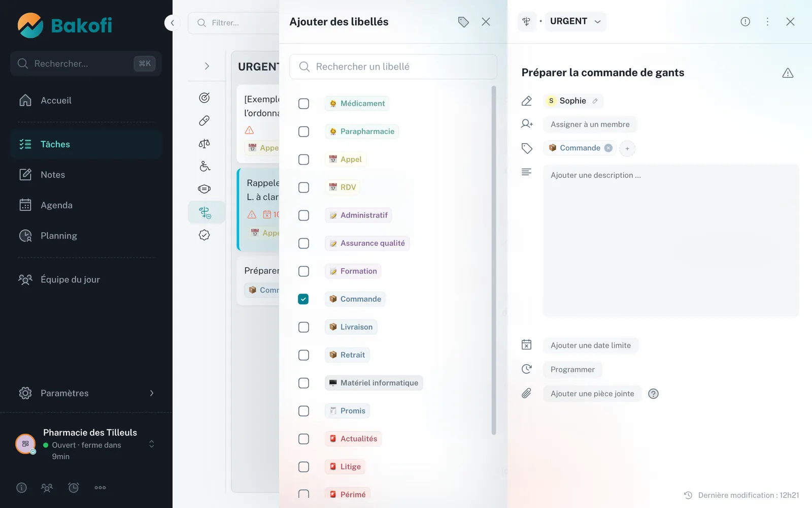Click the Rechercher un libellé search field
This screenshot has height=508, width=812.
tap(393, 67)
